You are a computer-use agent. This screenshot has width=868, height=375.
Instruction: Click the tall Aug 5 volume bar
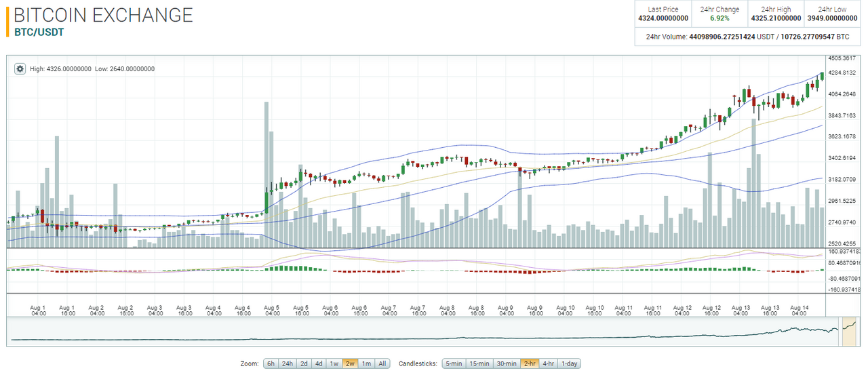[267, 175]
